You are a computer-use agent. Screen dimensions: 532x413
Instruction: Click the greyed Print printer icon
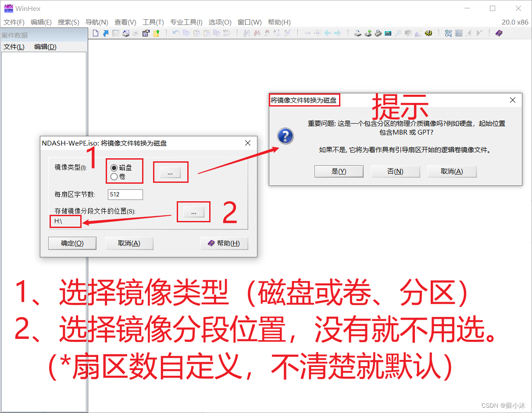point(136,33)
